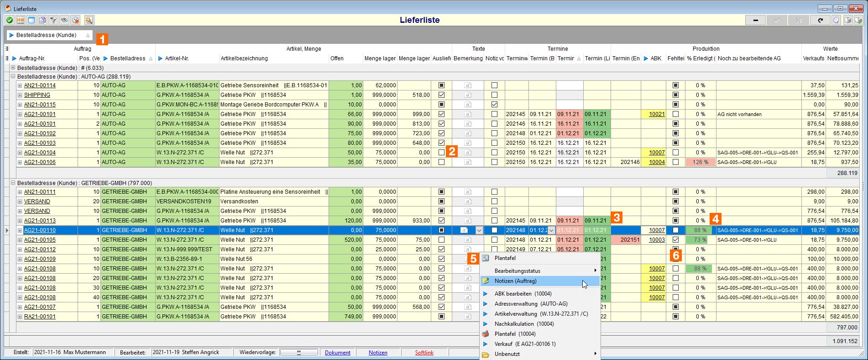Click the binoculars search icon
The image size is (868, 360).
pyautogui.click(x=64, y=20)
